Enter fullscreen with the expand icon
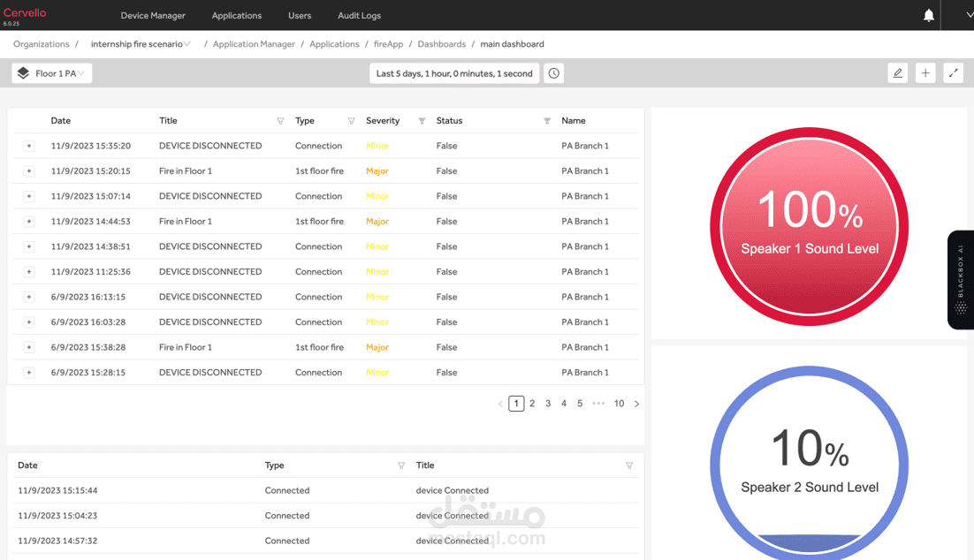974x560 pixels. pos(954,73)
